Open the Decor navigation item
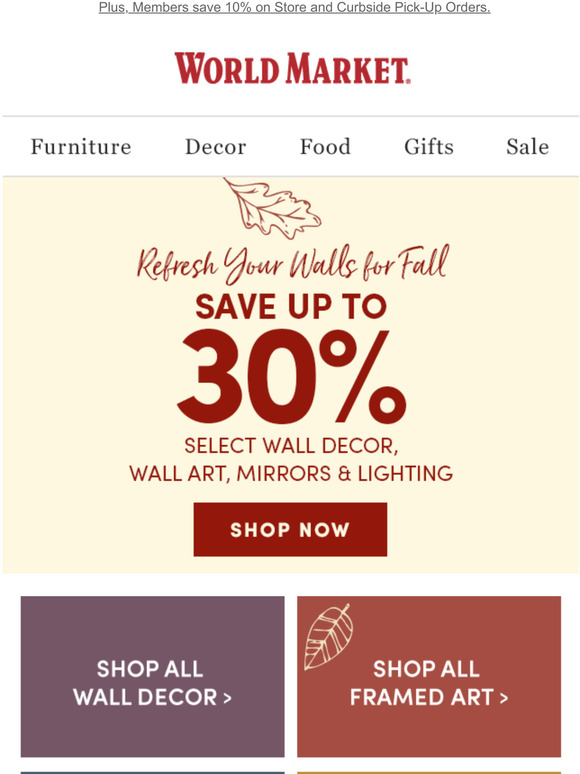Viewport: 580px width, 774px height. click(x=215, y=147)
